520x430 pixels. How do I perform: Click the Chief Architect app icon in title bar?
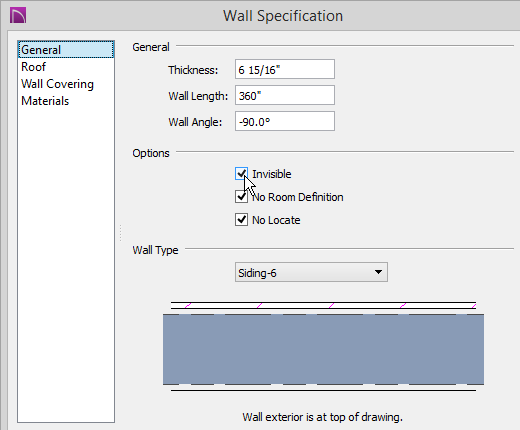coord(18,16)
